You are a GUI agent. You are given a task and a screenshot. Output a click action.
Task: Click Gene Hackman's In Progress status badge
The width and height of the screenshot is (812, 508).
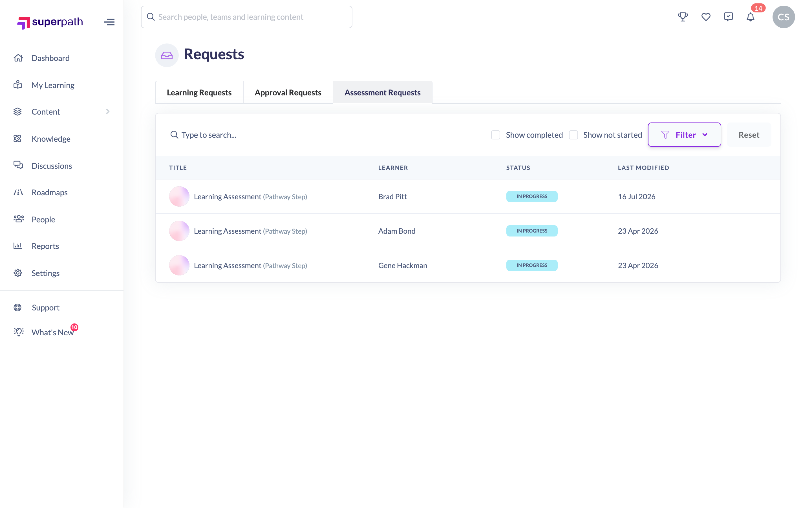tap(532, 265)
